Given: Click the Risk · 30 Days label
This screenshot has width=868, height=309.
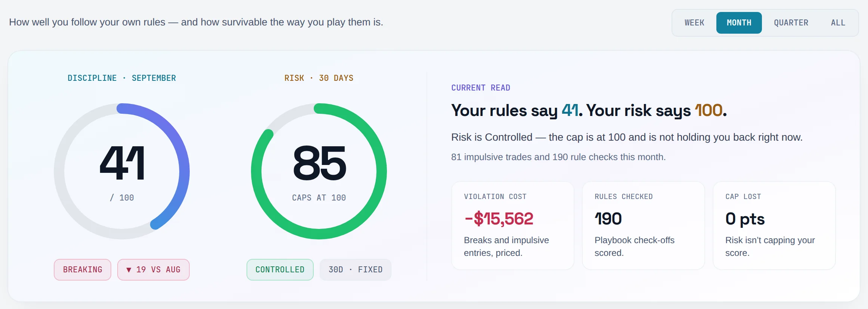Looking at the screenshot, I should [319, 78].
